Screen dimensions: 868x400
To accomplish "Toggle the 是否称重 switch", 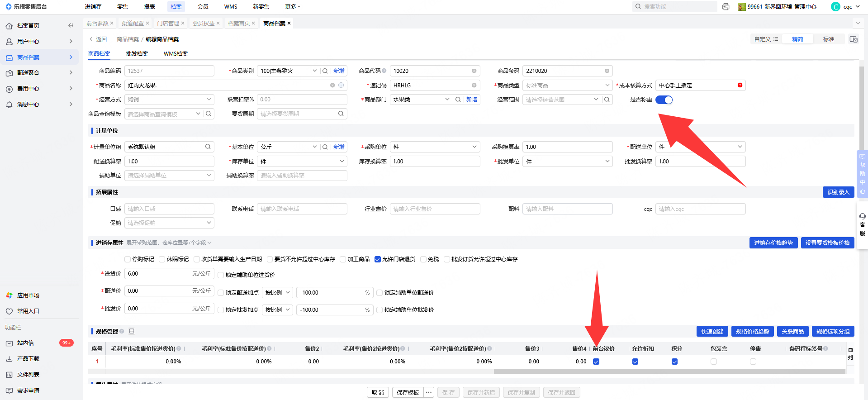I will [664, 100].
